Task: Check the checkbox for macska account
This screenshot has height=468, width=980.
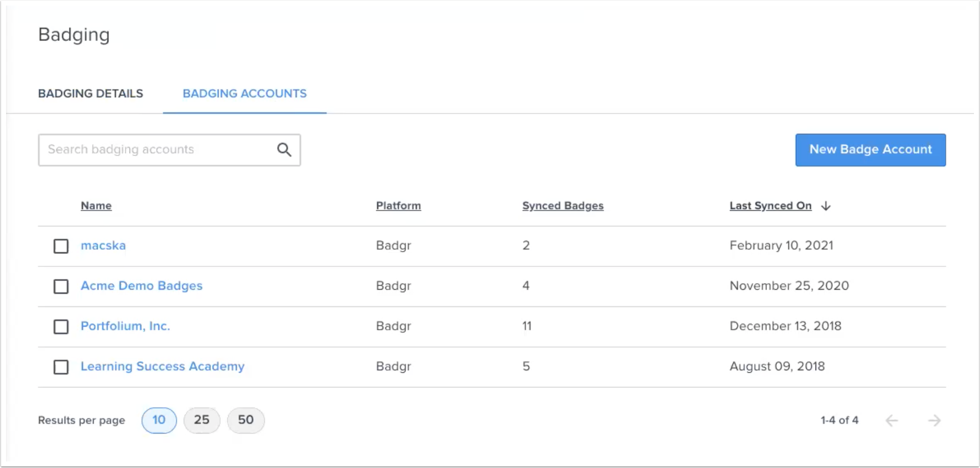Action: click(x=61, y=246)
